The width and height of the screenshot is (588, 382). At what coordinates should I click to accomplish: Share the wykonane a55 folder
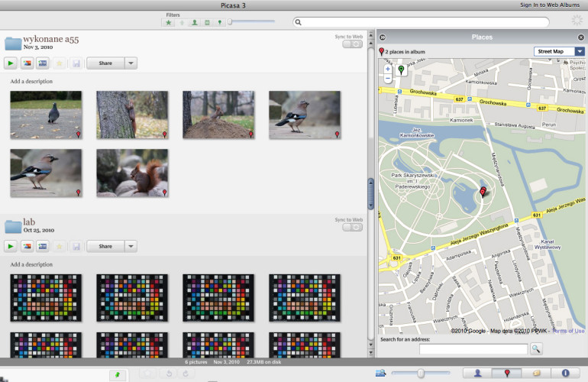(x=105, y=63)
